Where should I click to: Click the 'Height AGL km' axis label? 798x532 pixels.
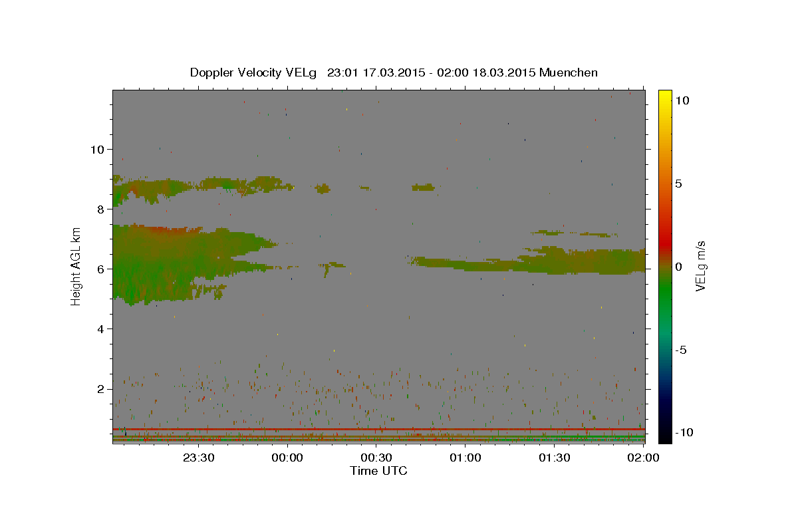pos(76,267)
